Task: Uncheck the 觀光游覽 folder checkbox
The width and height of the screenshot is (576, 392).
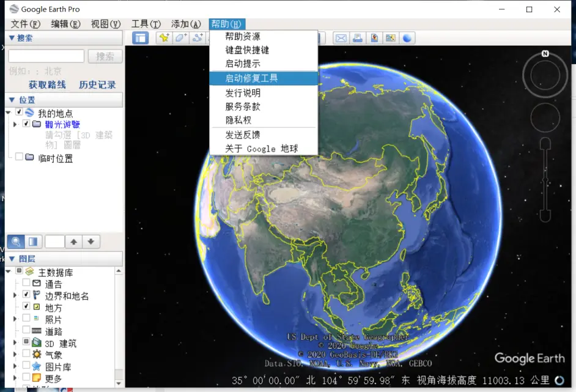Action: pyautogui.click(x=26, y=124)
